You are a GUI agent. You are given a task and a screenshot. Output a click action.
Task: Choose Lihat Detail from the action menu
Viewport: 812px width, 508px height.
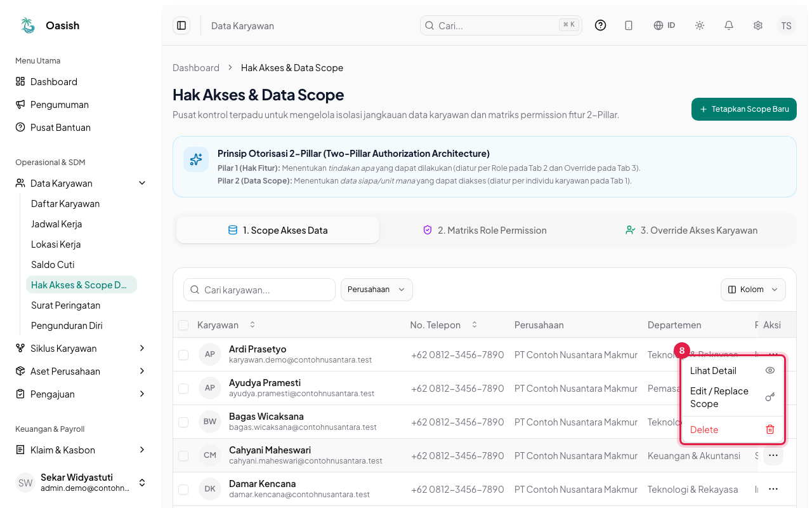[x=733, y=371]
